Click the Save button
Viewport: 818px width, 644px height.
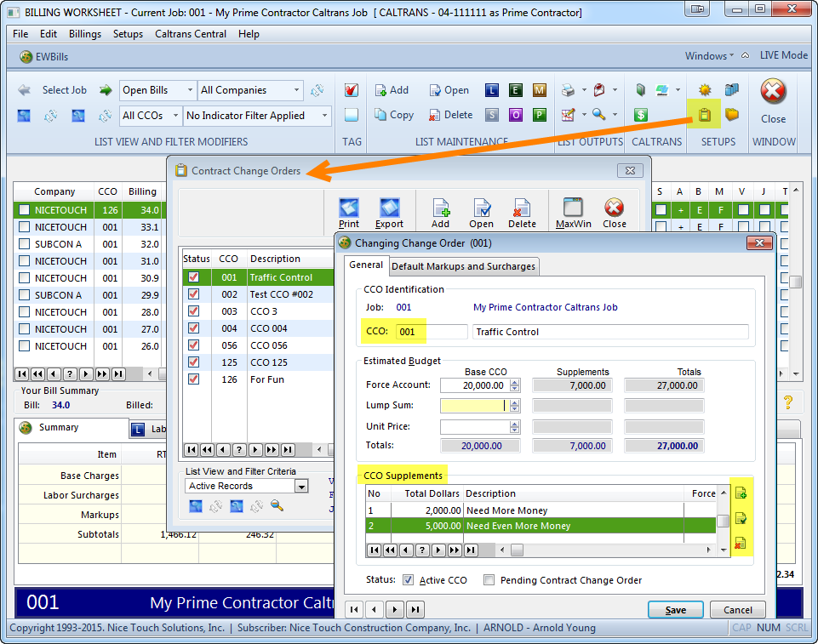click(676, 610)
